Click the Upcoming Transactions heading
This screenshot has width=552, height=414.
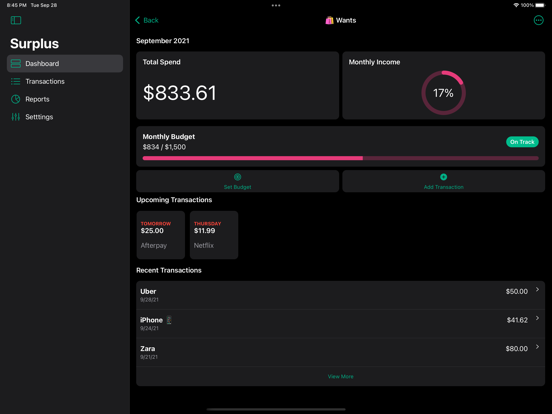[174, 200]
